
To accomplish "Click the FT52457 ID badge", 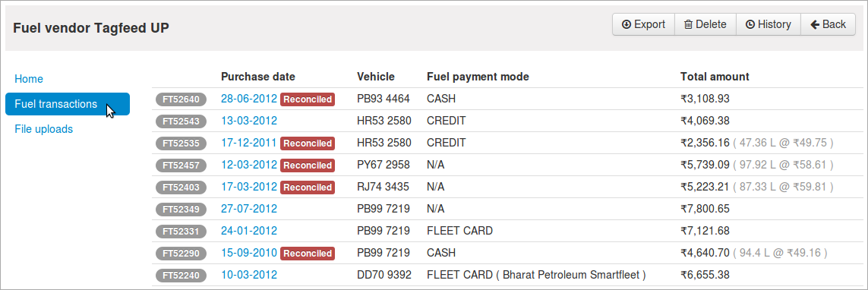I will pos(181,165).
